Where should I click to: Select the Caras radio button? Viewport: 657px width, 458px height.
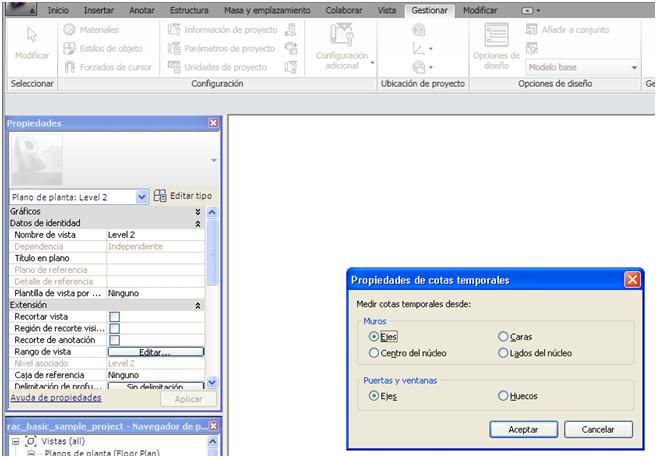tap(503, 337)
